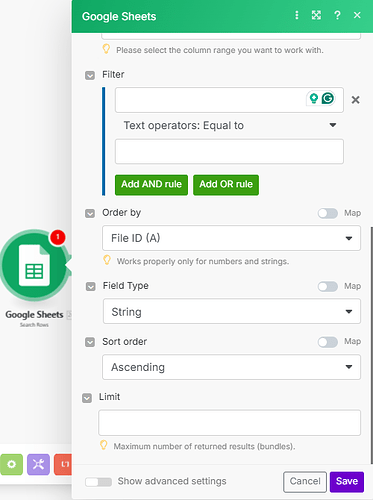
Task: Enable Show advanced settings switch
Action: 98,482
